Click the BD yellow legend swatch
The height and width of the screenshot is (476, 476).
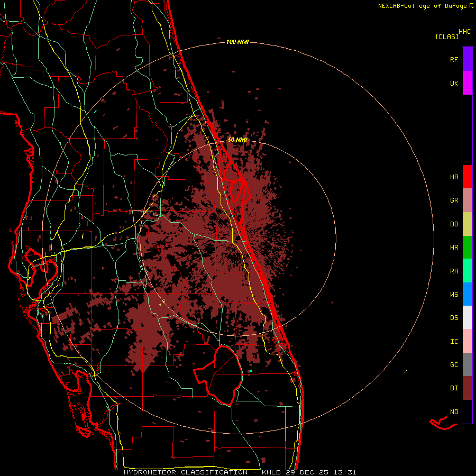pos(467,224)
